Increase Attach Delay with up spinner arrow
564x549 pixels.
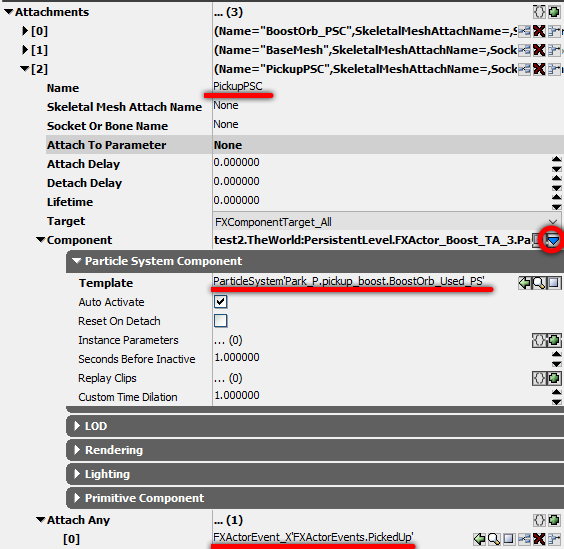point(556,159)
